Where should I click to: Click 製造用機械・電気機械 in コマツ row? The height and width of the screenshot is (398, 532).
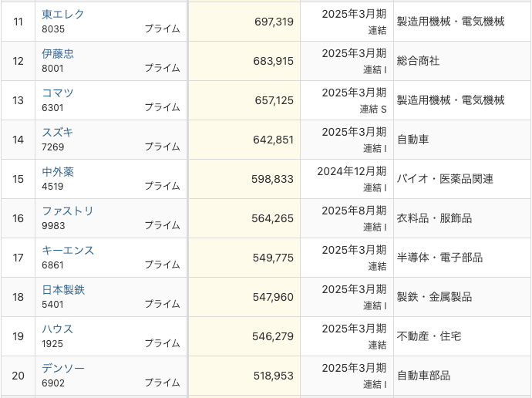[450, 100]
